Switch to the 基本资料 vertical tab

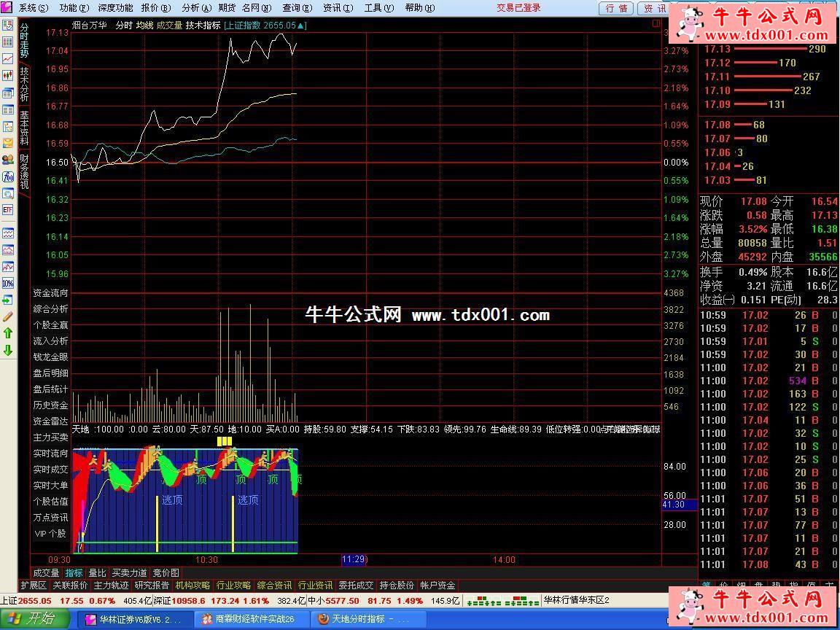point(24,128)
